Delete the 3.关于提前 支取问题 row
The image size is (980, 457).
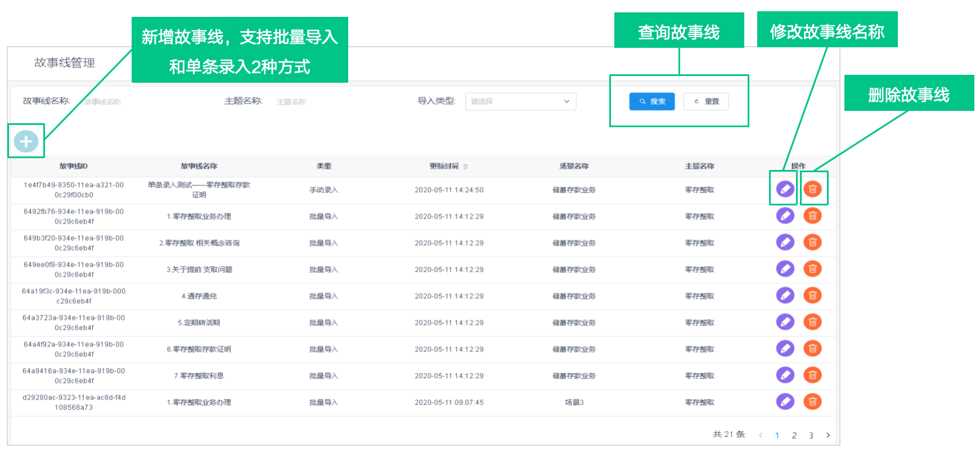[x=812, y=268]
